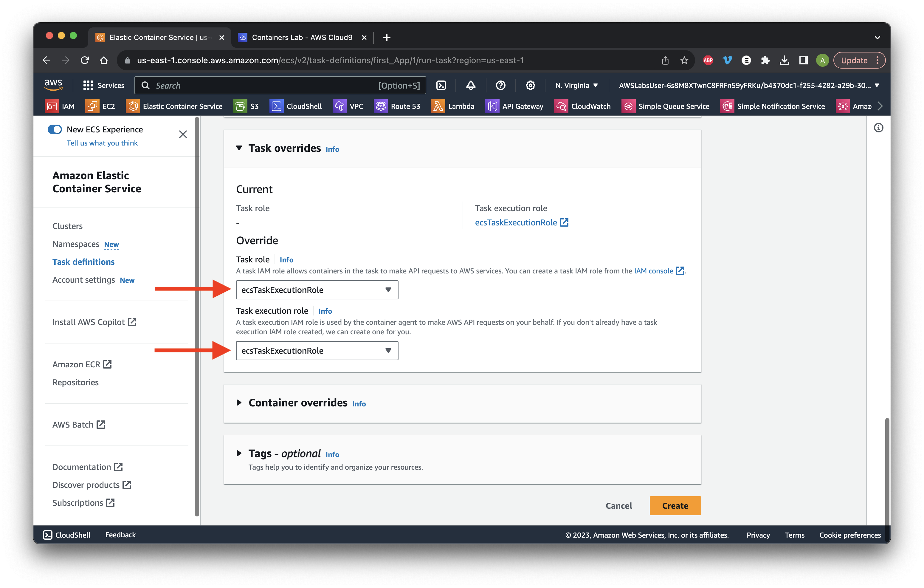Image resolution: width=924 pixels, height=588 pixels.
Task: Open the Simple Notification Service shortcut
Action: tap(772, 106)
